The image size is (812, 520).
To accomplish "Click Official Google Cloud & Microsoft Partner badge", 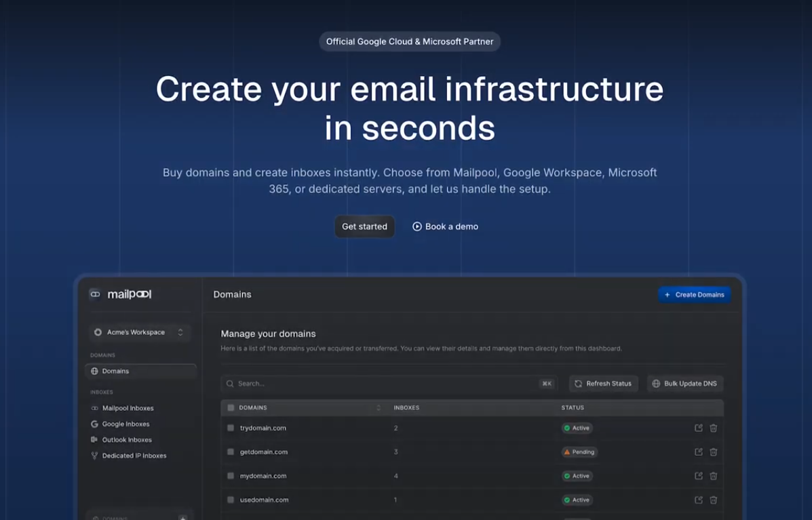I will click(410, 41).
